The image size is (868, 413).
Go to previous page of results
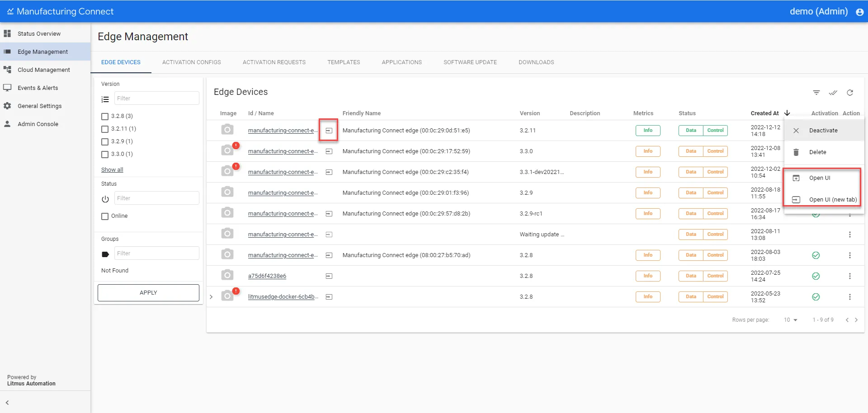click(847, 320)
